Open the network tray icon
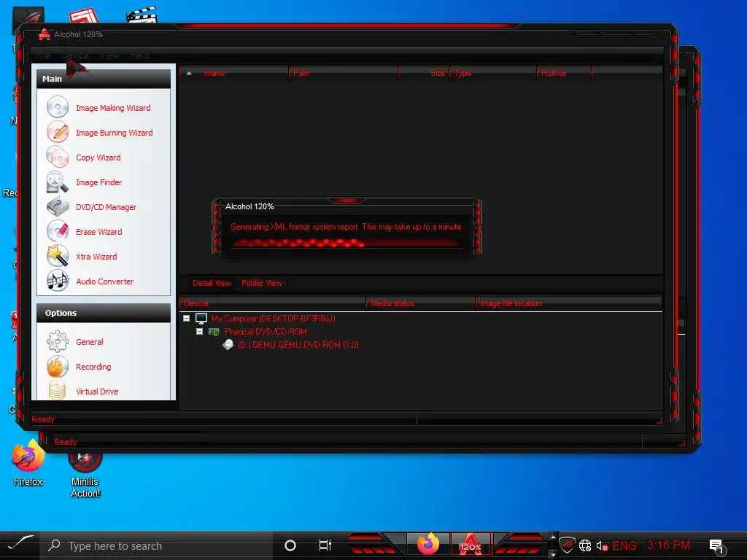 (x=585, y=545)
